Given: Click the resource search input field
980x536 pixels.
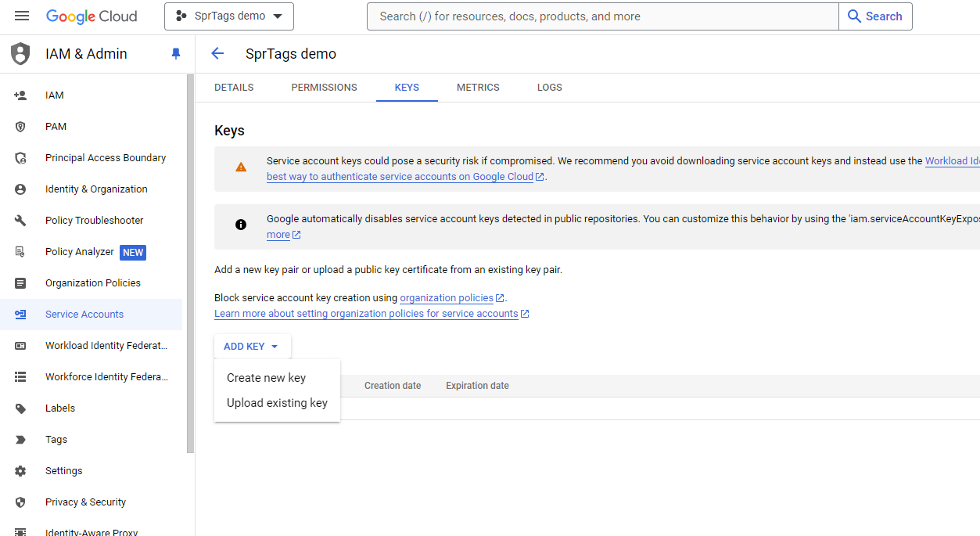Looking at the screenshot, I should pos(602,16).
